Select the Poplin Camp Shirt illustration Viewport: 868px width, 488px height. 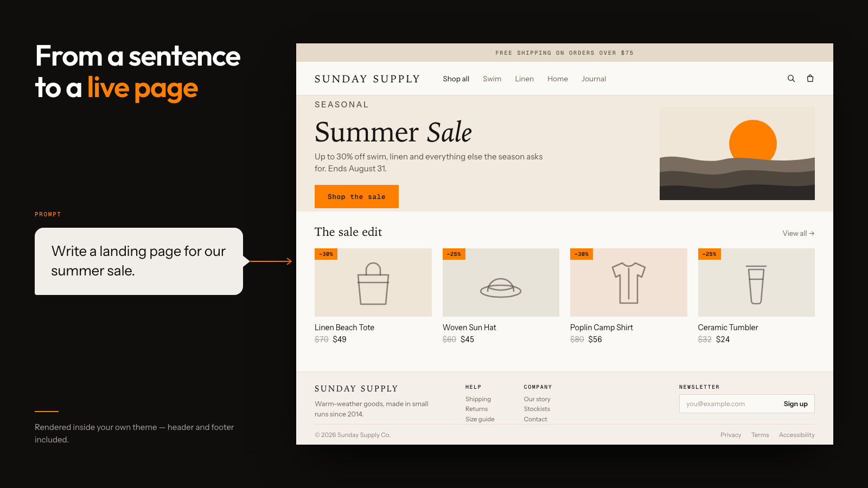pyautogui.click(x=629, y=282)
